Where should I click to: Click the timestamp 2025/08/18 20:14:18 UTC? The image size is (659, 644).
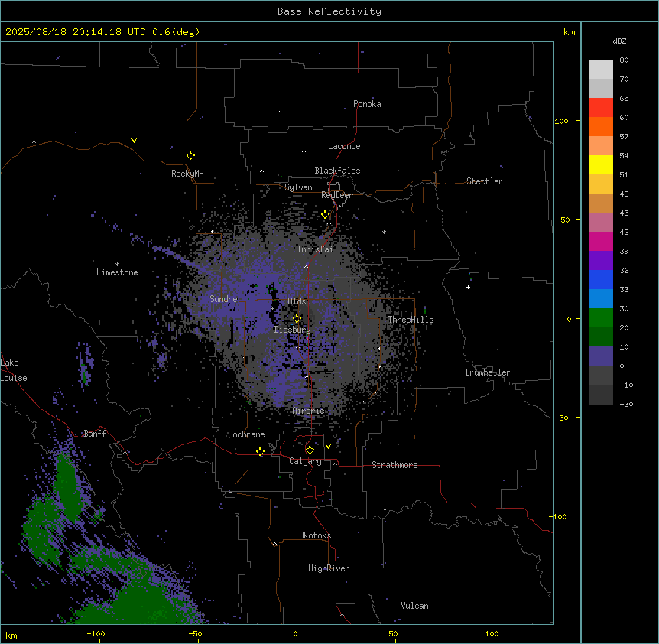click(x=76, y=32)
